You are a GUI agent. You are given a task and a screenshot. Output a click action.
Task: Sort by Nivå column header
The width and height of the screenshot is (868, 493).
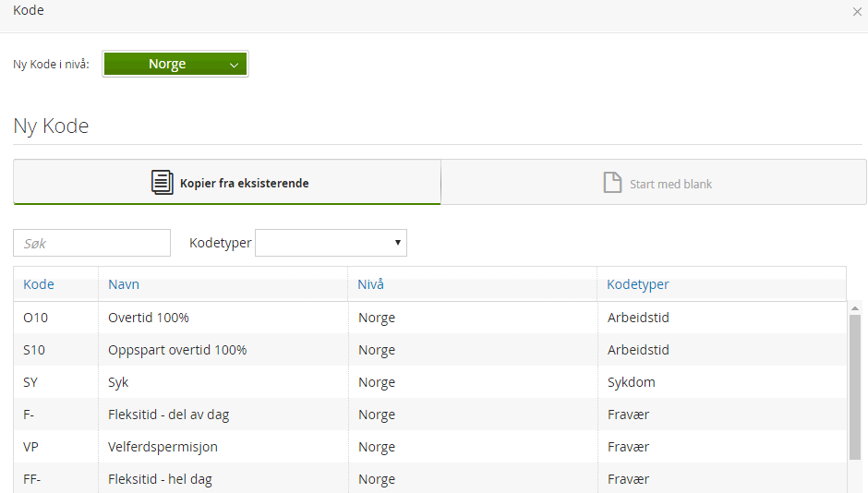[x=370, y=284]
